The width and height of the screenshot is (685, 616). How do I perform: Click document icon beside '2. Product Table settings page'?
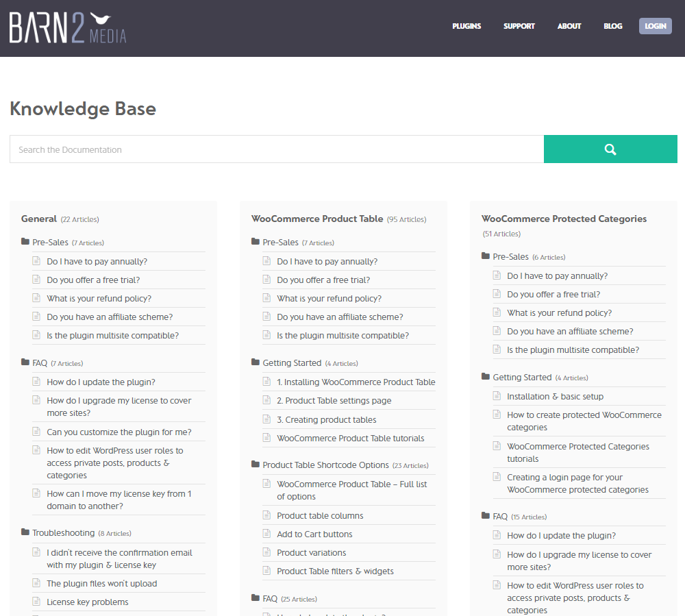[x=266, y=399]
